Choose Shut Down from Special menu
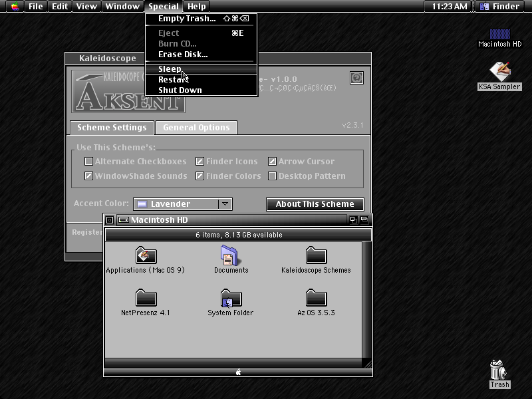This screenshot has height=399, width=532. pos(201,90)
